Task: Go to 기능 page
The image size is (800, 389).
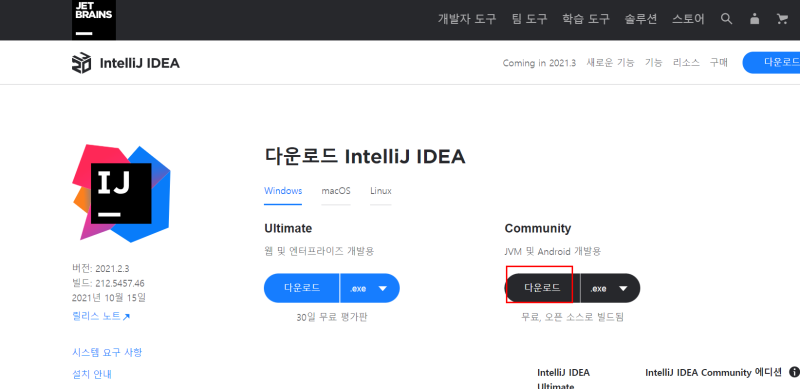Action: tap(654, 63)
